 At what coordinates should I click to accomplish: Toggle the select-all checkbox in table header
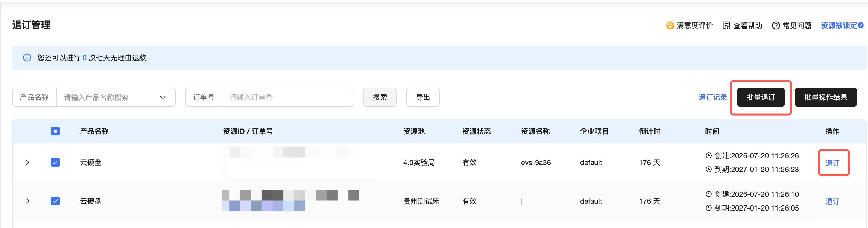(55, 131)
